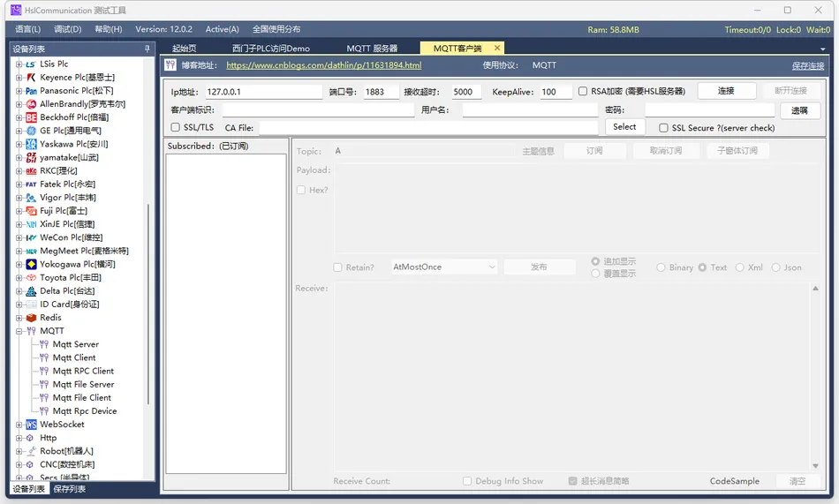Click Receive box scroll down arrow

[815, 466]
